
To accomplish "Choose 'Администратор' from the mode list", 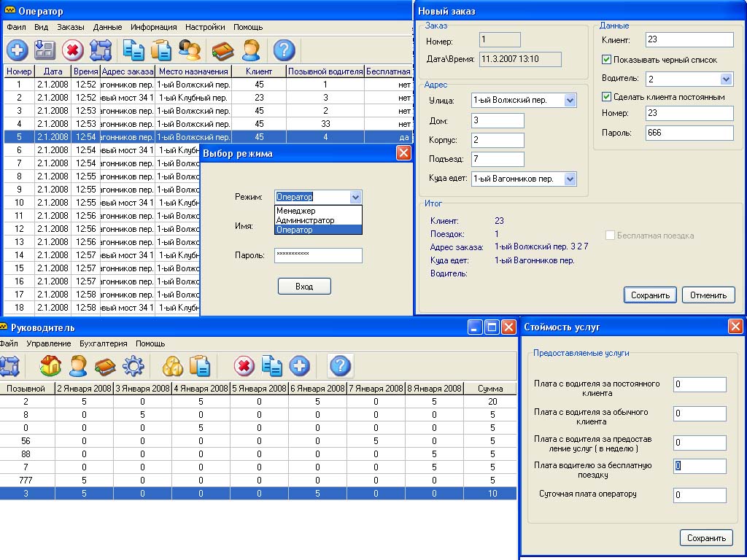I will [x=306, y=220].
